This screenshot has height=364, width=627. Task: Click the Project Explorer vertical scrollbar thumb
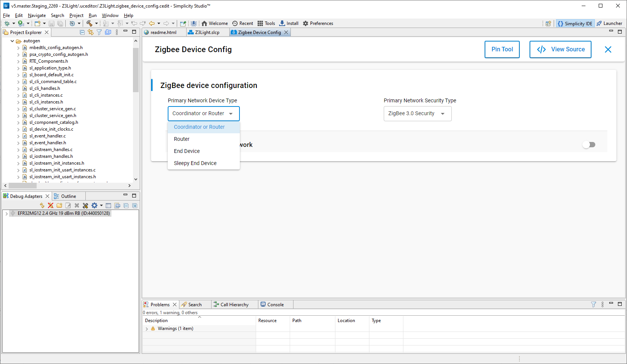(136, 70)
